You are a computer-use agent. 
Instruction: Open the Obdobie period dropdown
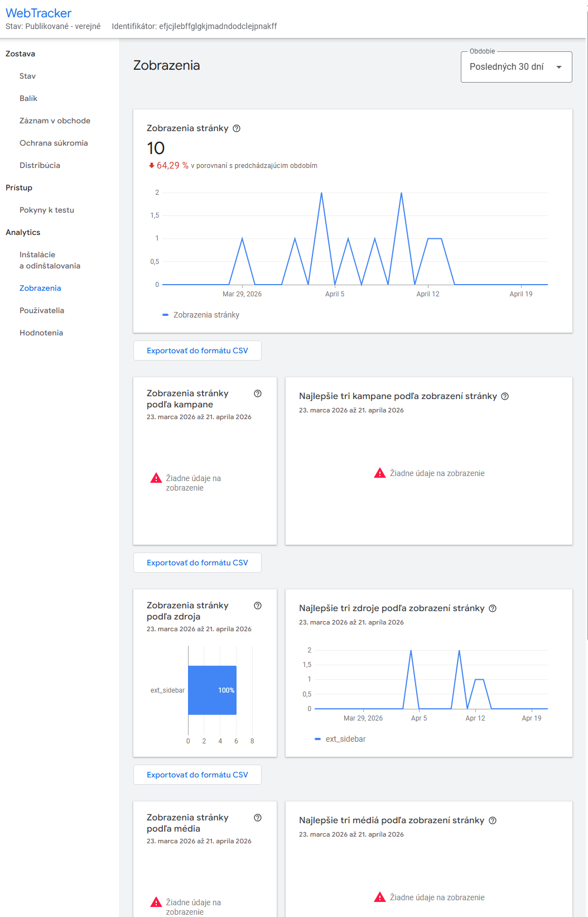coord(517,67)
